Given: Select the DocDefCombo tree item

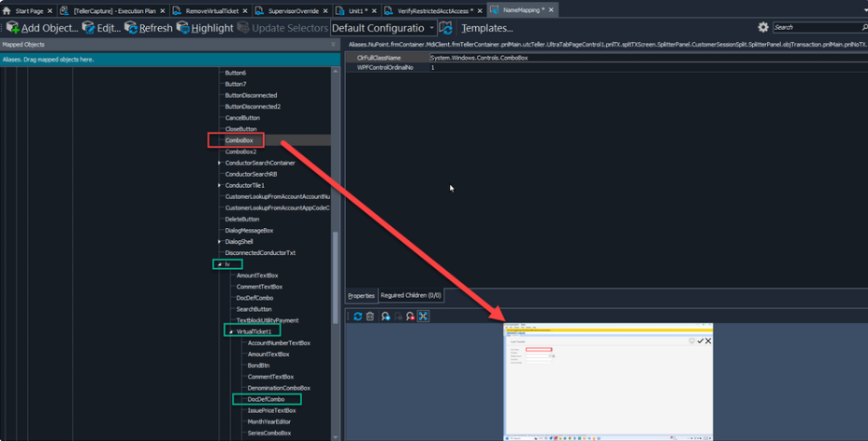Looking at the screenshot, I should (266, 399).
